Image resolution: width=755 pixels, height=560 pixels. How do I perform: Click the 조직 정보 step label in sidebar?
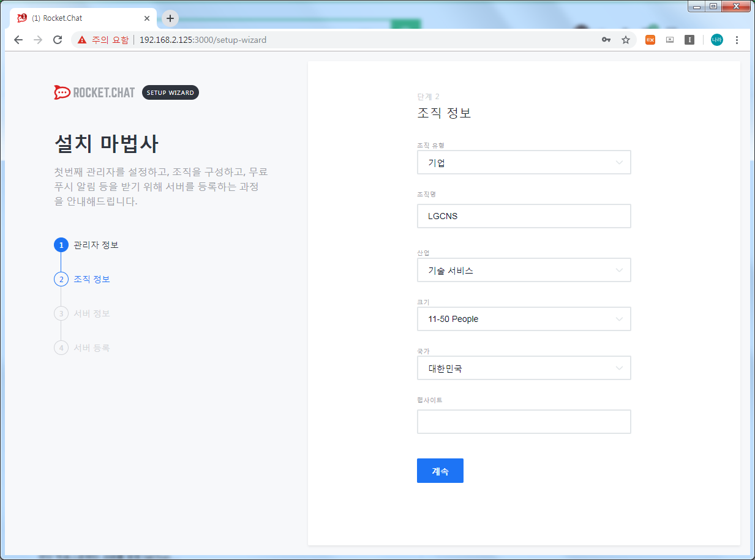pyautogui.click(x=92, y=279)
